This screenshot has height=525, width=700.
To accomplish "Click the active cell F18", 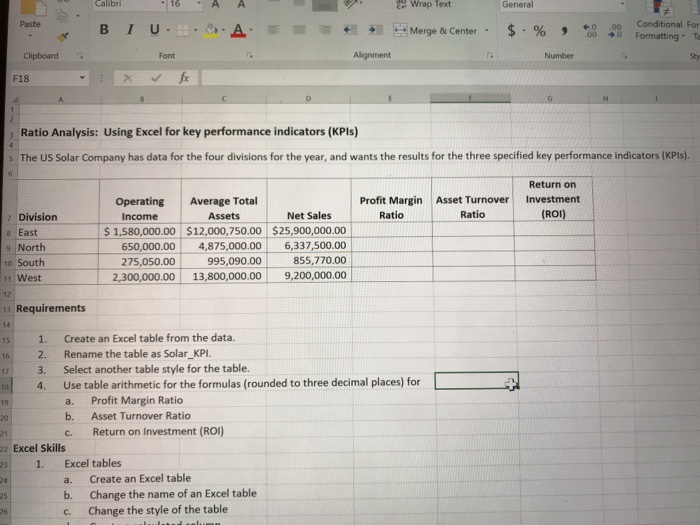I will point(476,381).
